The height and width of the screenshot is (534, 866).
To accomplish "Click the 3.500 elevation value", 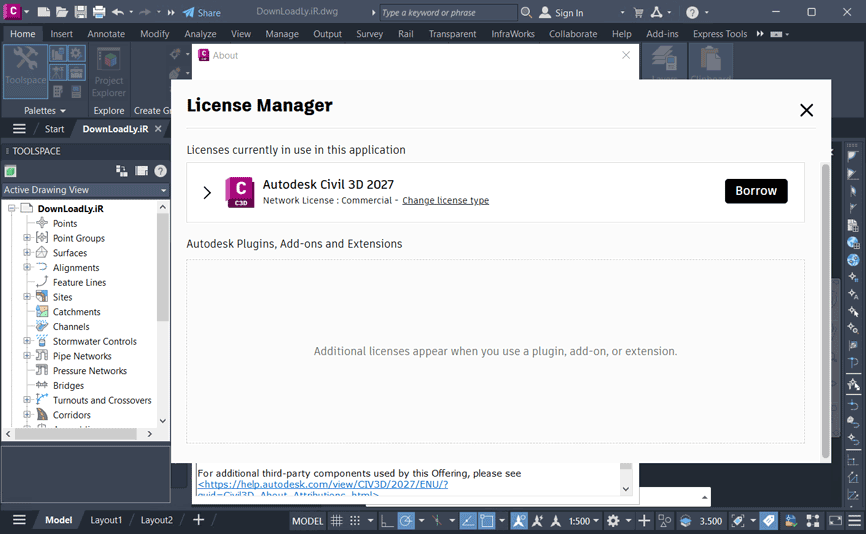I will [710, 521].
